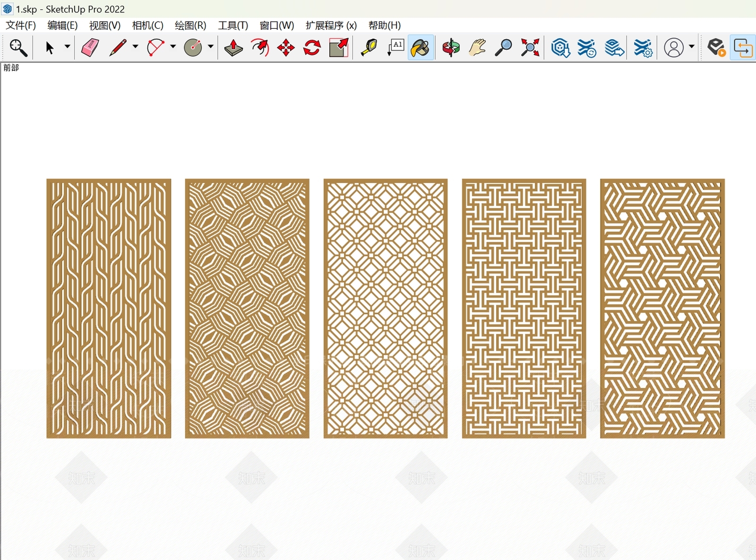Screen dimensions: 756x560
Task: Select the Offset tool
Action: coord(260,48)
